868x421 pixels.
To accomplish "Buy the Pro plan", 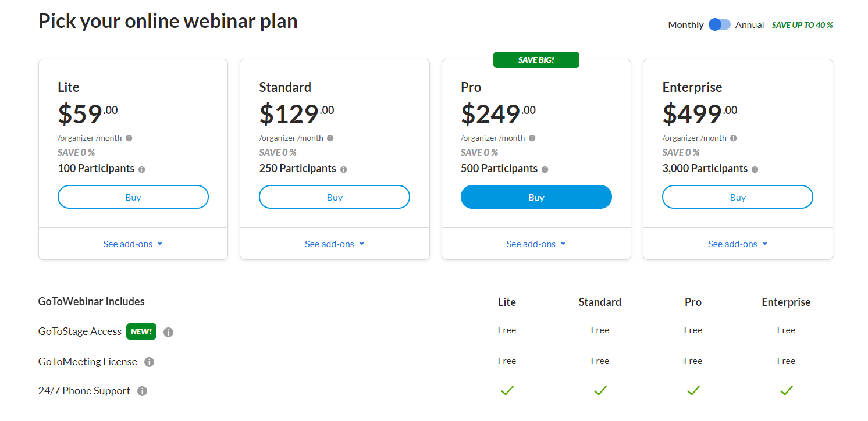I will (536, 197).
